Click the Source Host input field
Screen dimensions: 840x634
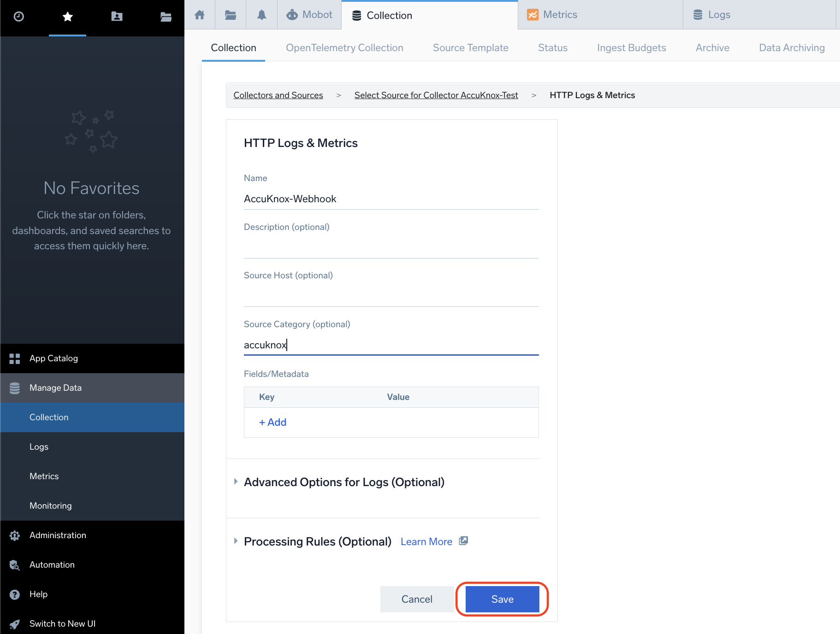point(391,296)
